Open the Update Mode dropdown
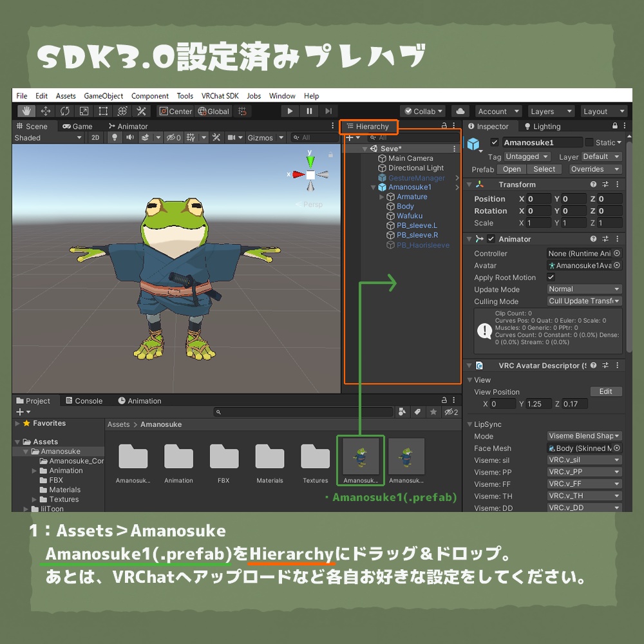The width and height of the screenshot is (644, 644). coord(583,289)
